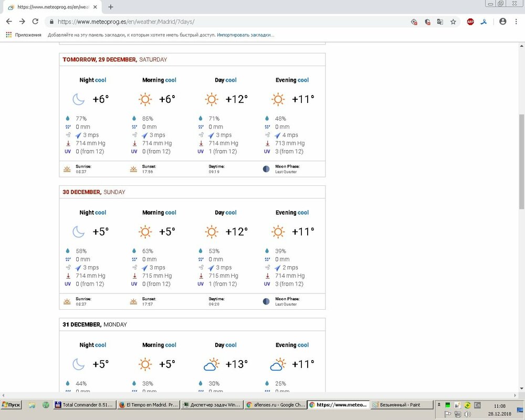The height and width of the screenshot is (420, 525).
Task: Click the browser Back arrow
Action: (9, 22)
